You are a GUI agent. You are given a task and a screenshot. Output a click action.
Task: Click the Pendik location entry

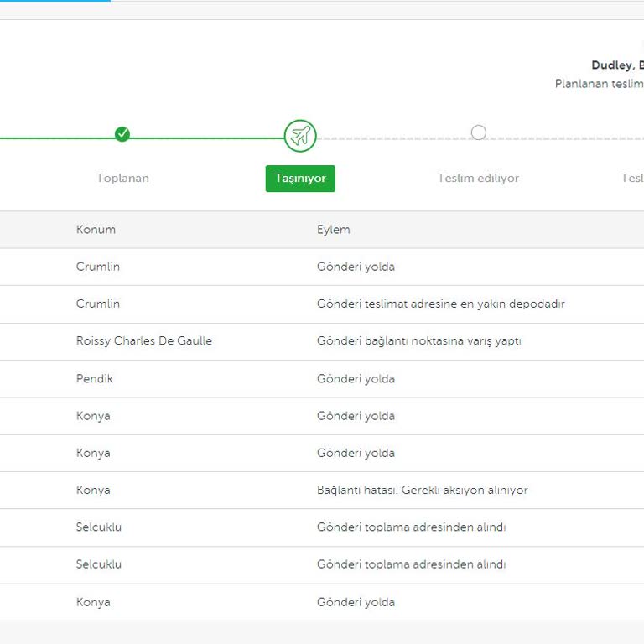(x=94, y=378)
